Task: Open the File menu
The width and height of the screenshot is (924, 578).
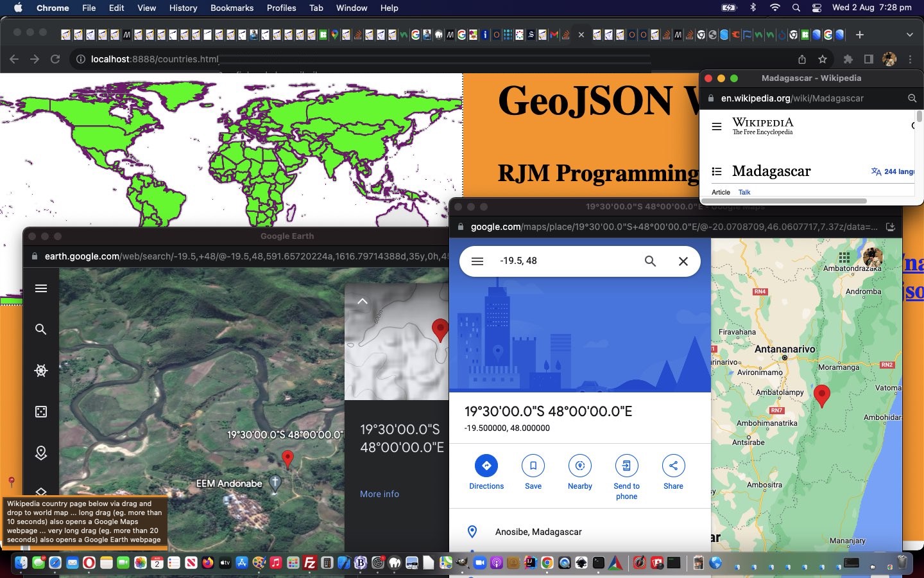Action: coord(89,8)
